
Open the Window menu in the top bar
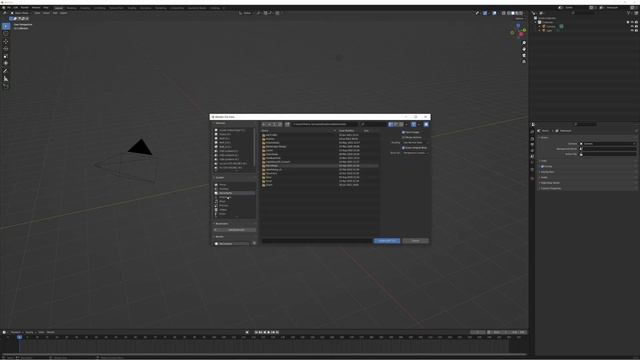[x=36, y=8]
